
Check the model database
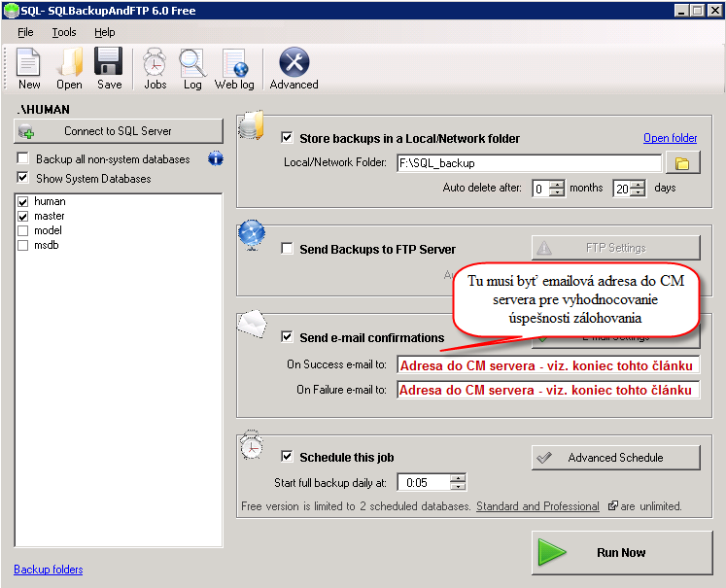pos(22,230)
